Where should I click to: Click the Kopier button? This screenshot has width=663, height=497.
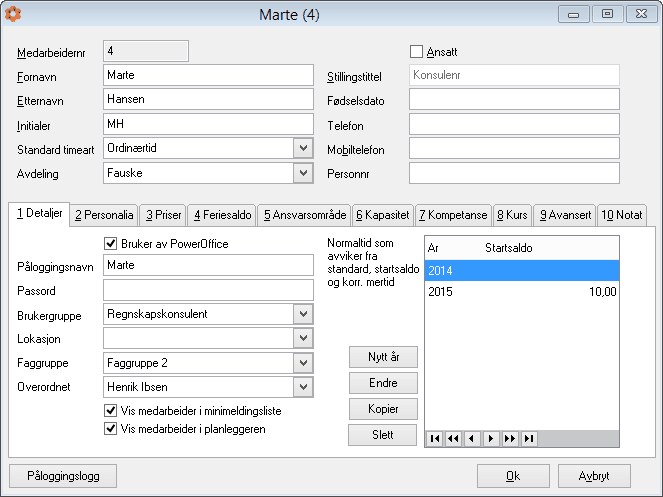pyautogui.click(x=383, y=409)
